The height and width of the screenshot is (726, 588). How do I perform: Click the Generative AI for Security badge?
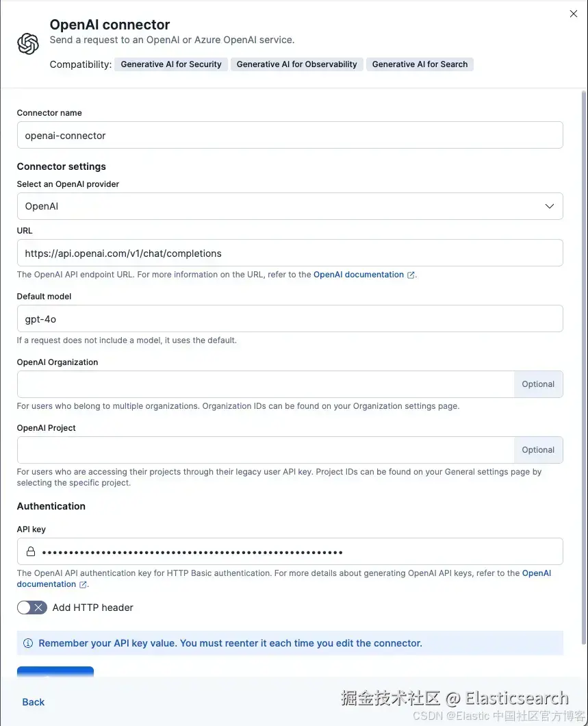pos(171,64)
